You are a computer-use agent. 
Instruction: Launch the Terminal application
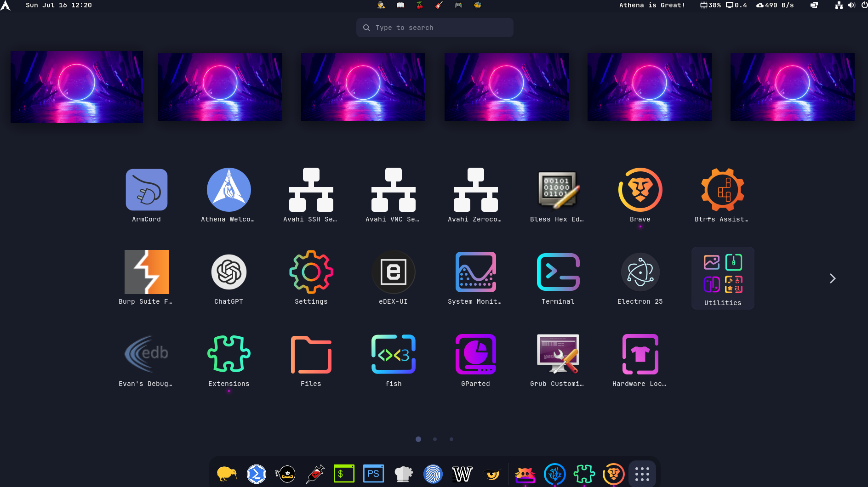(558, 272)
